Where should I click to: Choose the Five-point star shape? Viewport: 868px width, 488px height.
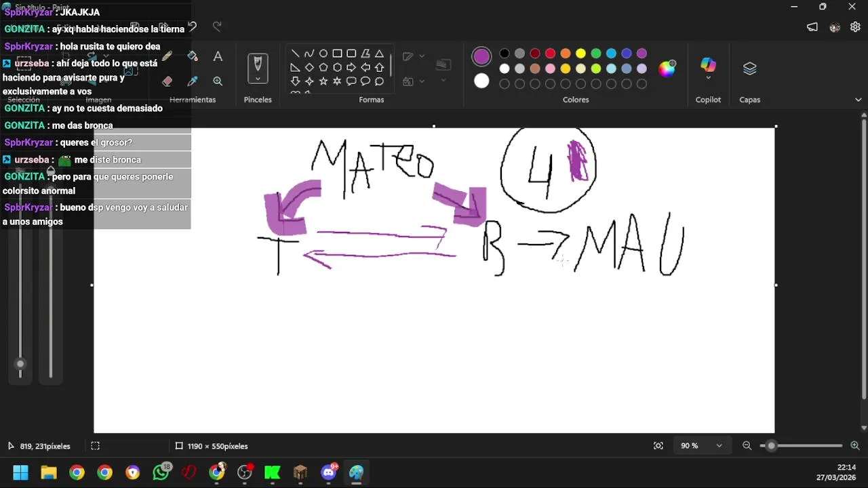[323, 81]
